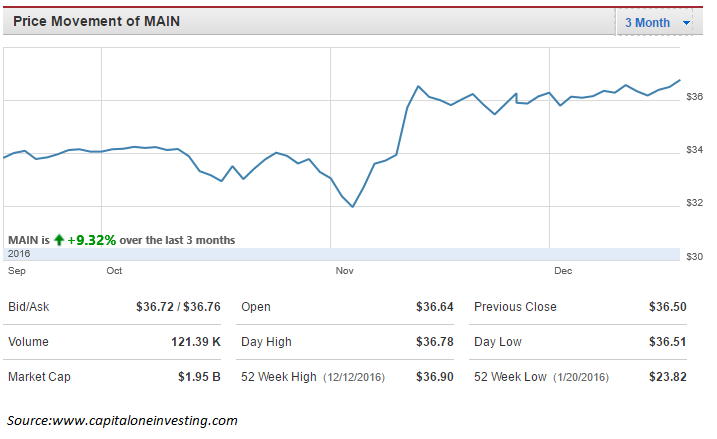Open the 3 Month range dropdown
This screenshot has width=717, height=439.
click(655, 22)
